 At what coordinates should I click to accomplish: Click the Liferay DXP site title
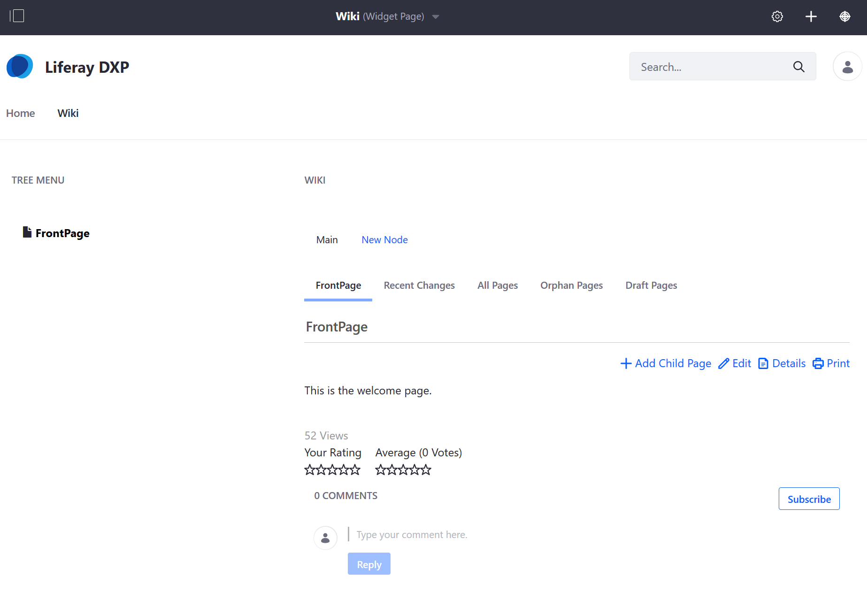pos(87,67)
